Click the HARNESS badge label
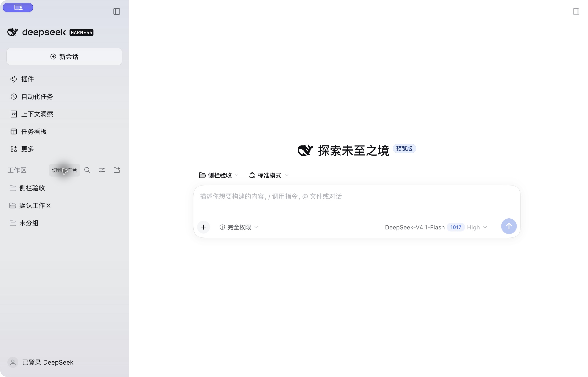Image resolution: width=588 pixels, height=377 pixels. point(82,32)
